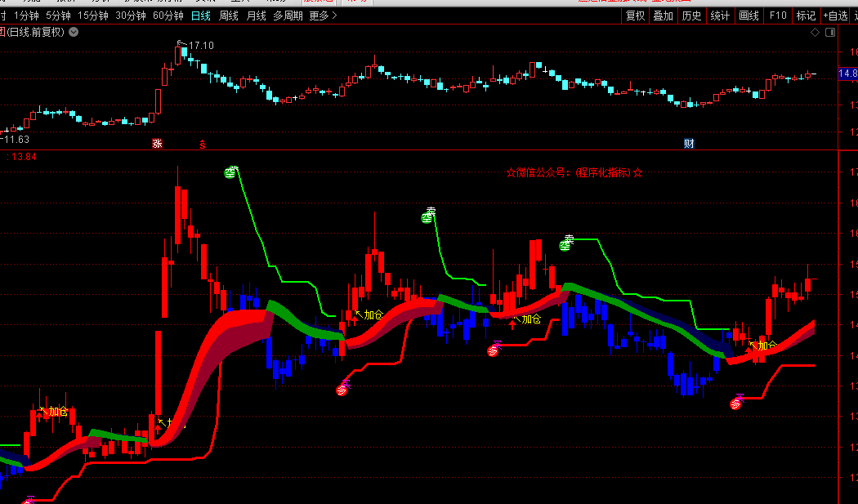The width and height of the screenshot is (858, 504).
Task: Toggle the side panel layout icon
Action: pos(830,32)
